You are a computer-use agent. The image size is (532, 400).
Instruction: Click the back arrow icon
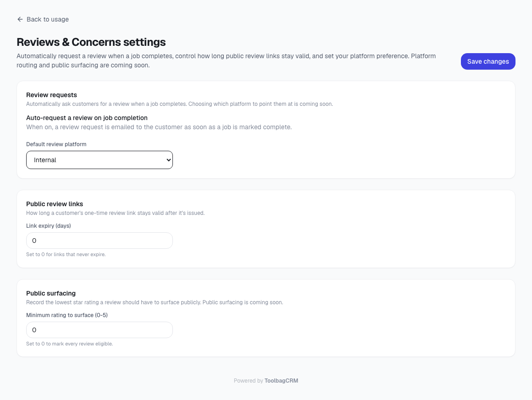[x=20, y=19]
